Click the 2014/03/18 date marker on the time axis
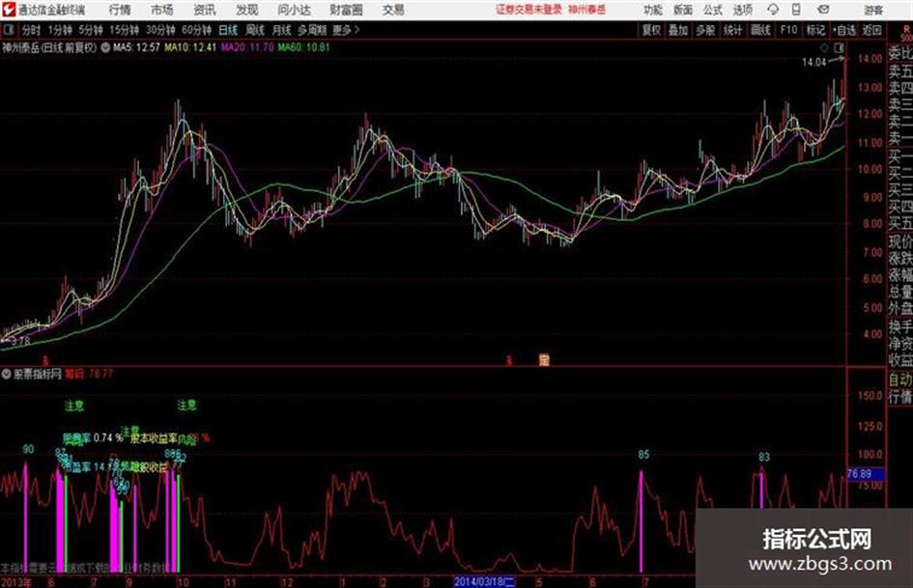Image resolution: width=913 pixels, height=588 pixels. pyautogui.click(x=484, y=582)
